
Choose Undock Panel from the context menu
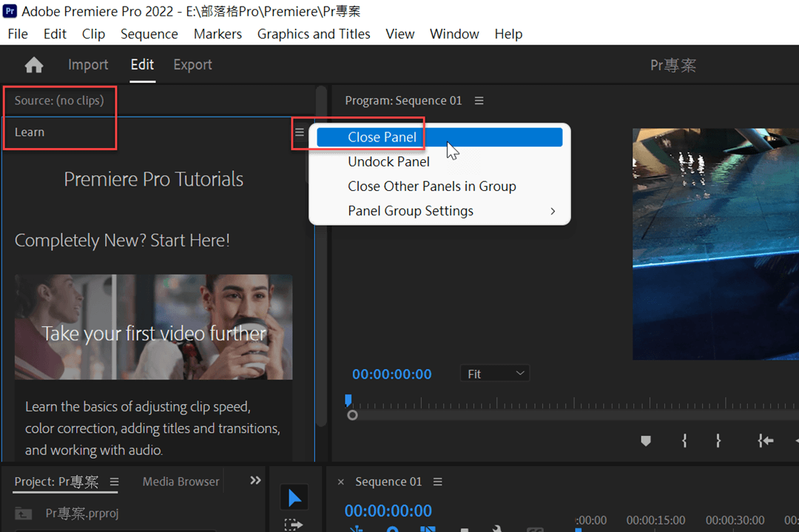(x=439, y=162)
